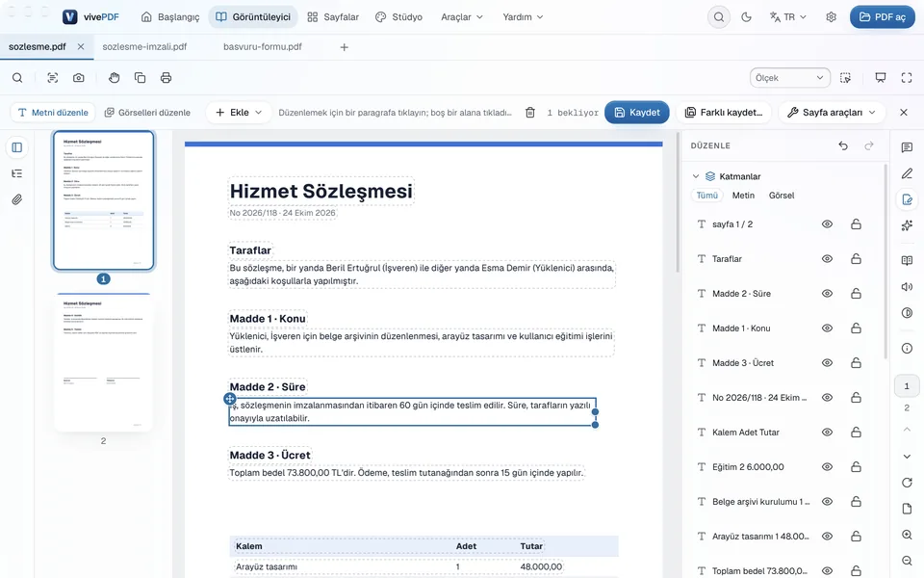The image size is (924, 578).
Task: Expand the Ekle dropdown
Action: click(x=239, y=113)
